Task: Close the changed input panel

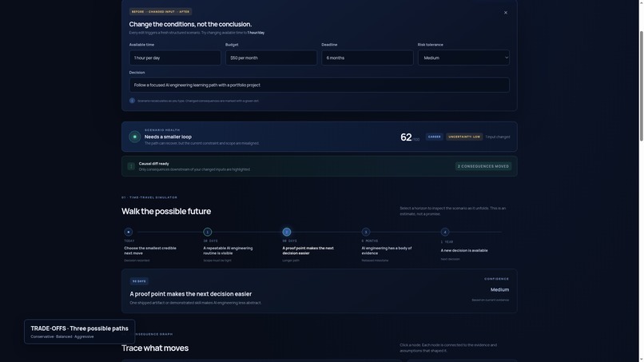Action: click(506, 13)
